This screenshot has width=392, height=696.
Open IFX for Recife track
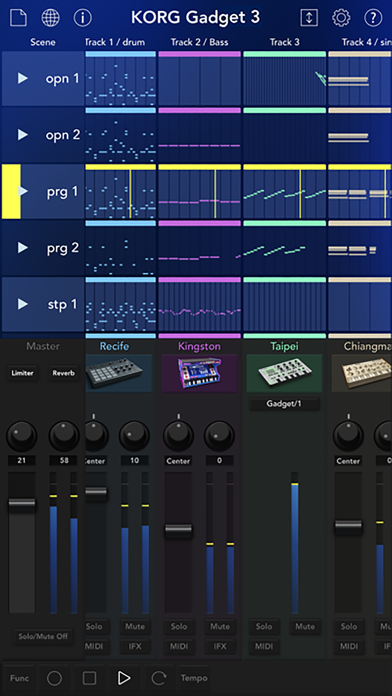tap(135, 646)
